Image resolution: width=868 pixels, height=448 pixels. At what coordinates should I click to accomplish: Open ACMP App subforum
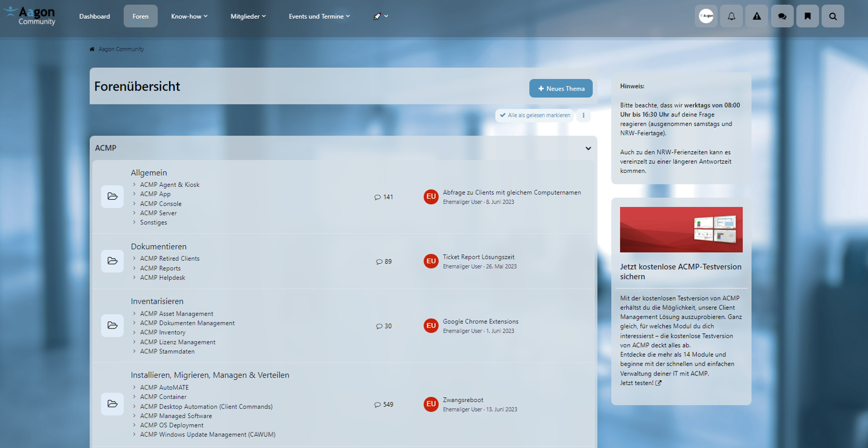(155, 194)
